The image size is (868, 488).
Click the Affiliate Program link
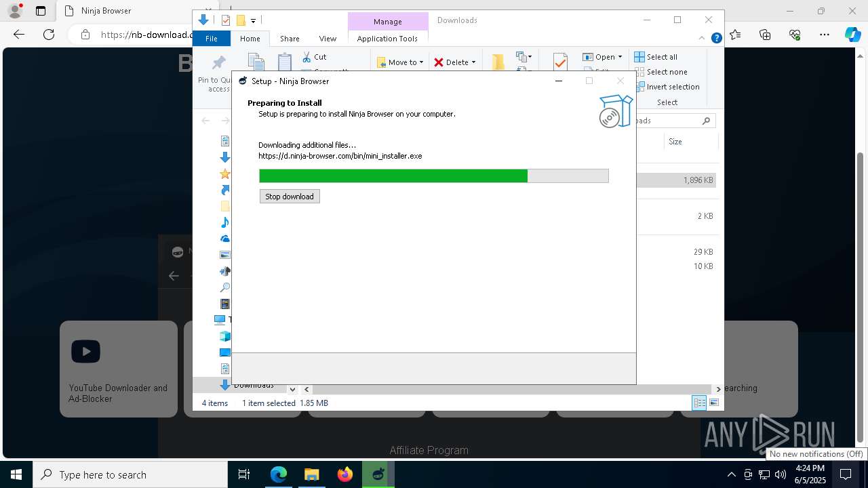tap(429, 450)
